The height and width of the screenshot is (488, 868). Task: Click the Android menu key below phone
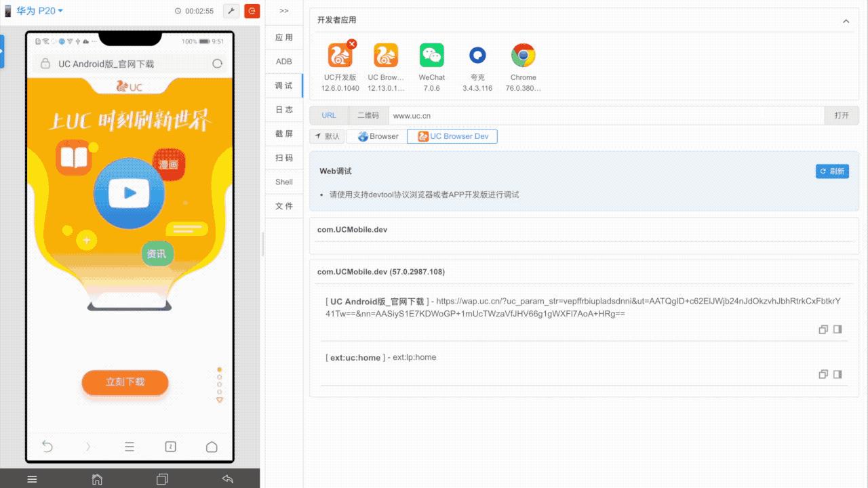32,479
